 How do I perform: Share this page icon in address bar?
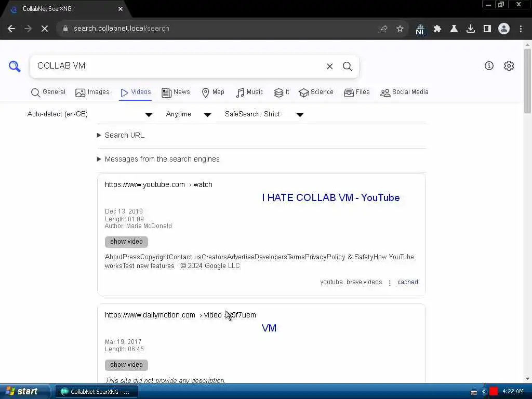coord(383,29)
